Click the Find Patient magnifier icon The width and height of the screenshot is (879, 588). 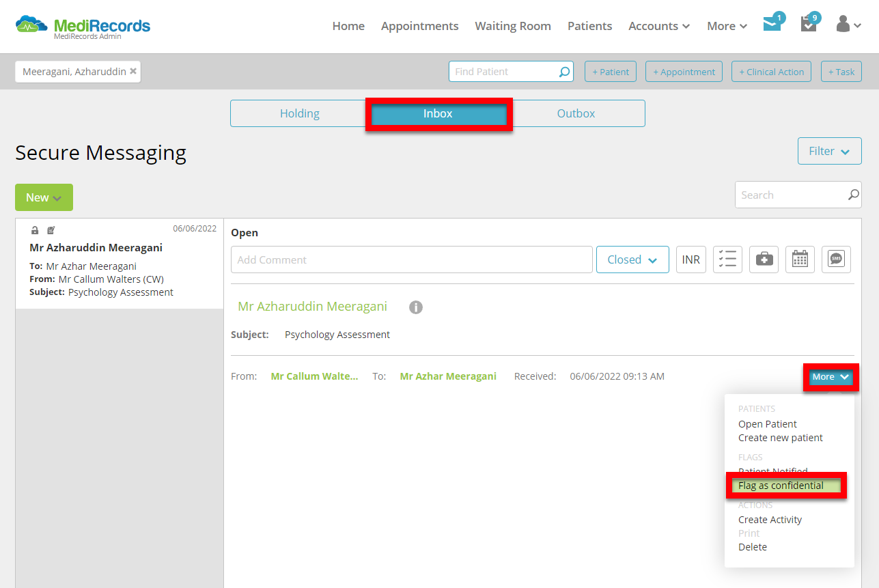click(x=564, y=72)
